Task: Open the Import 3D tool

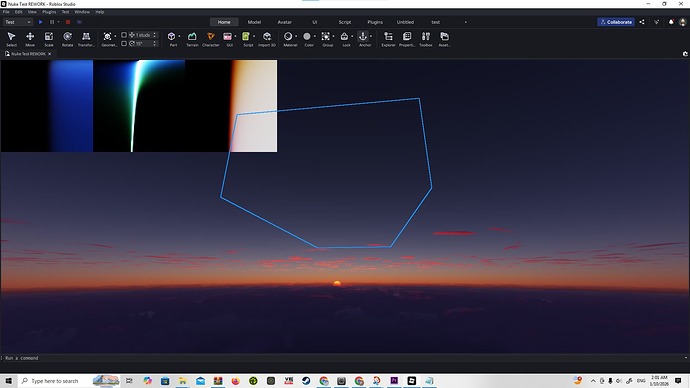Action: [267, 39]
